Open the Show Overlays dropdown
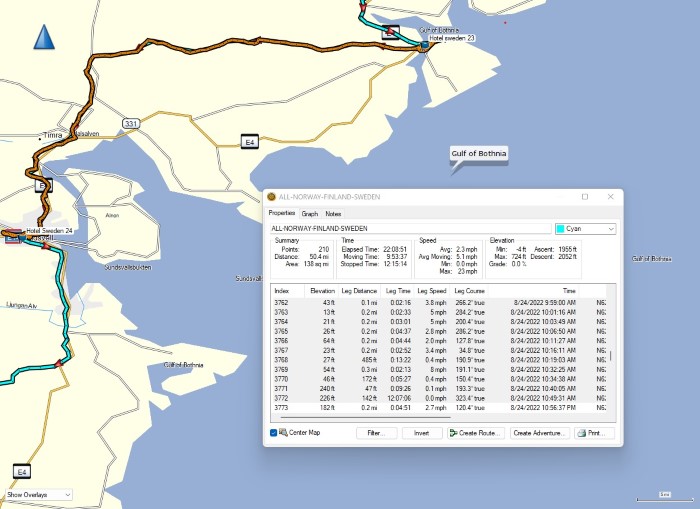Viewport: 700px width, 509px height. (39, 495)
